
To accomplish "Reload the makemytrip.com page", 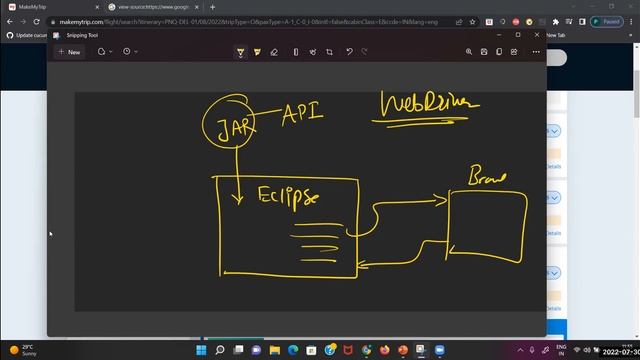I will coord(37,22).
